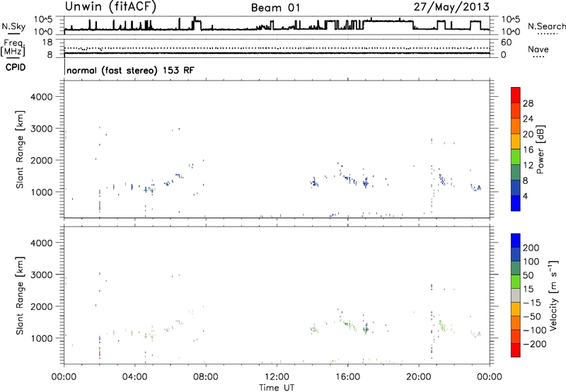Click the "08:00" time tick label
The image size is (566, 392).
coord(205,377)
